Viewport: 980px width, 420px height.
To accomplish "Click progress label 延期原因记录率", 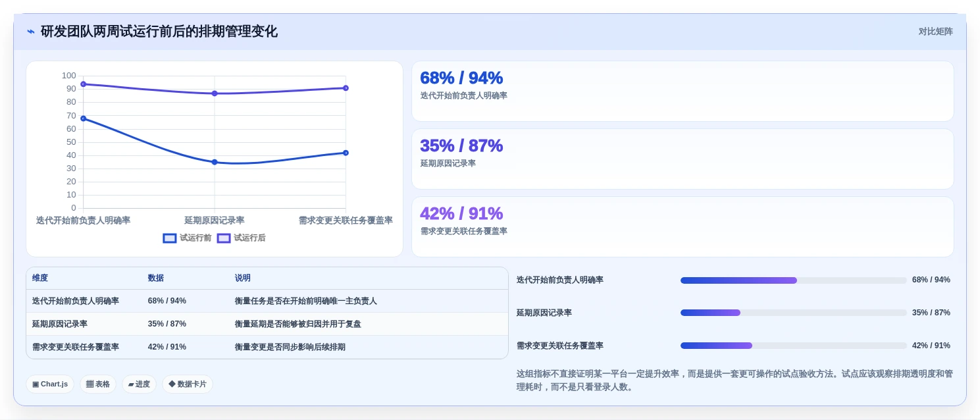I will coord(544,313).
